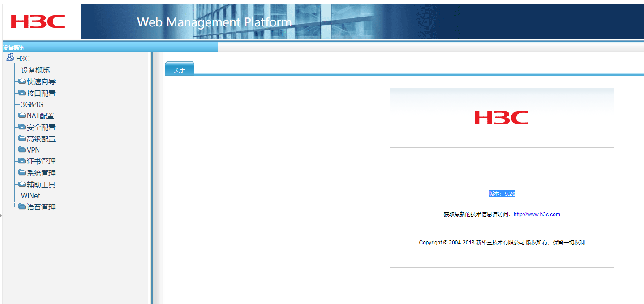Select the H3C root tree node
Screen dimensions: 644x304
pos(22,59)
